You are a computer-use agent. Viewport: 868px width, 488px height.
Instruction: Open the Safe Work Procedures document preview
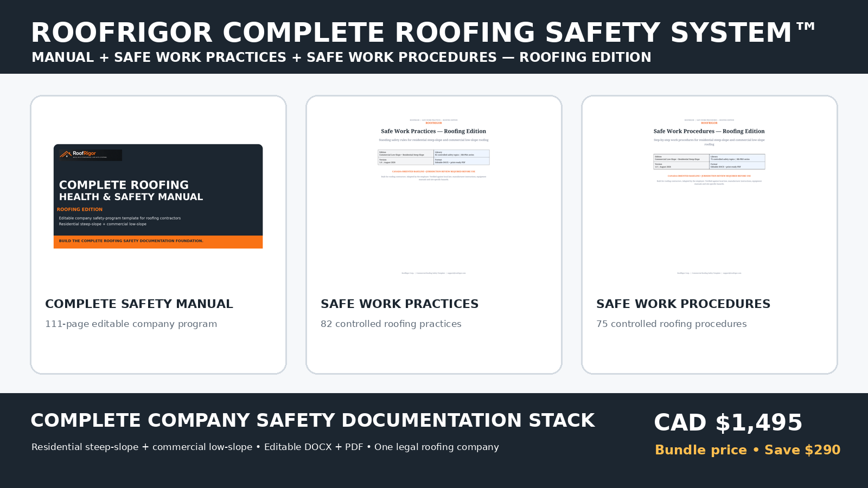click(x=709, y=196)
